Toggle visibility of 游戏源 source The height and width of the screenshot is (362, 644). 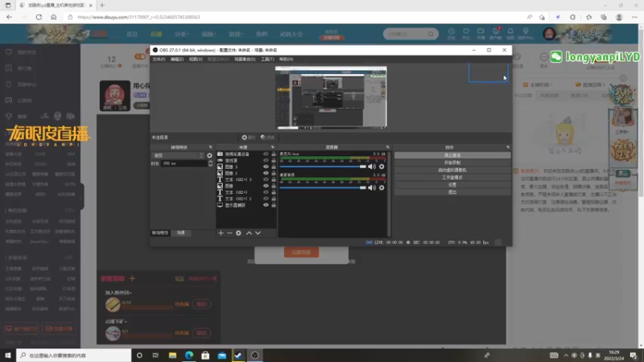coord(266,160)
